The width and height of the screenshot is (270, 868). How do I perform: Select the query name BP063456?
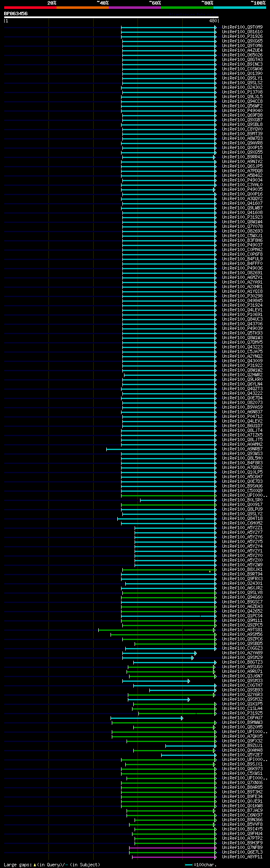click(16, 13)
